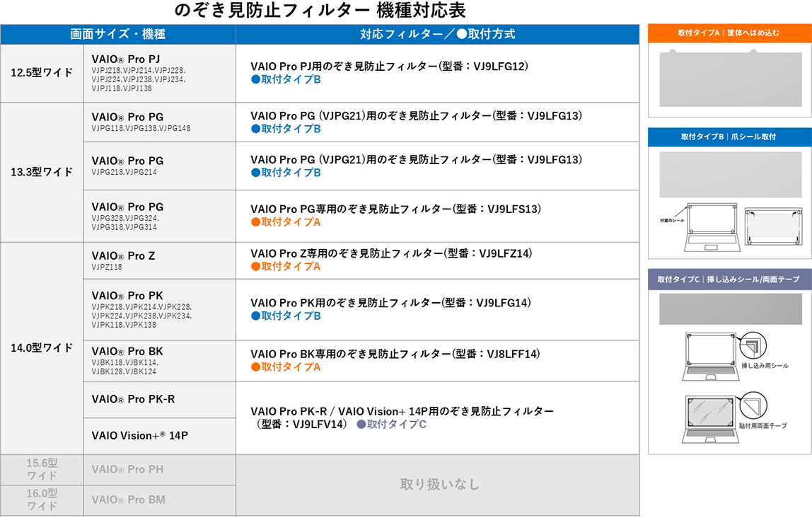
Task: Click 取付タイプB in the VAIO Pro PJ row
Action: tap(286, 80)
